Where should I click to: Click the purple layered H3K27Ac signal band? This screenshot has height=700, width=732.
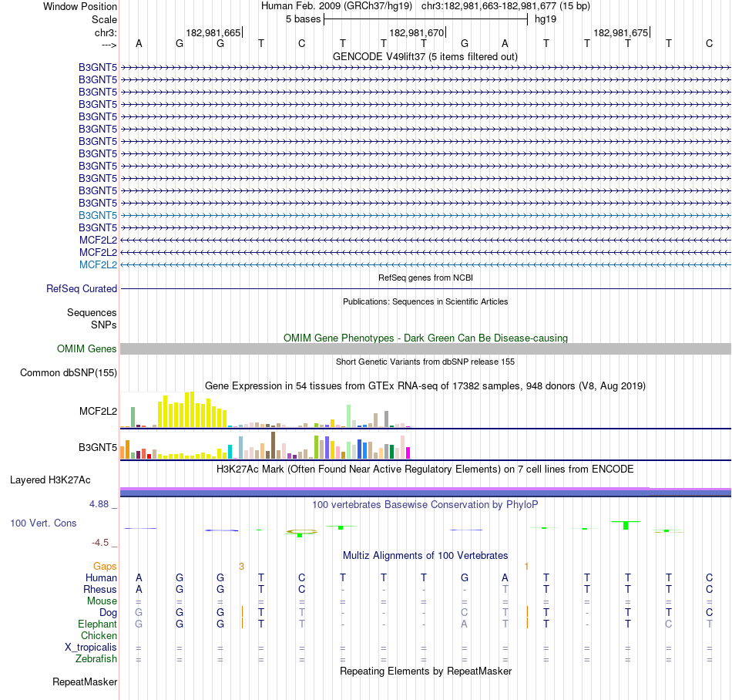pos(425,492)
